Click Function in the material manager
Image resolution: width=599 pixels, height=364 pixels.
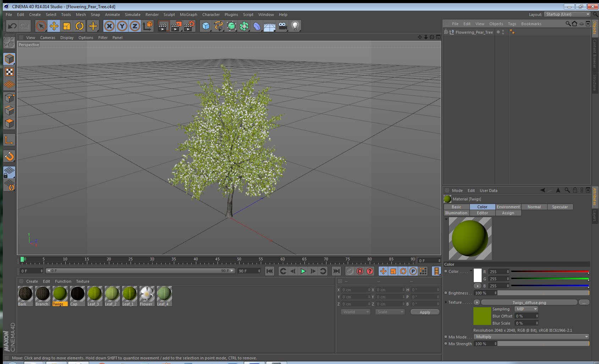coord(63,281)
